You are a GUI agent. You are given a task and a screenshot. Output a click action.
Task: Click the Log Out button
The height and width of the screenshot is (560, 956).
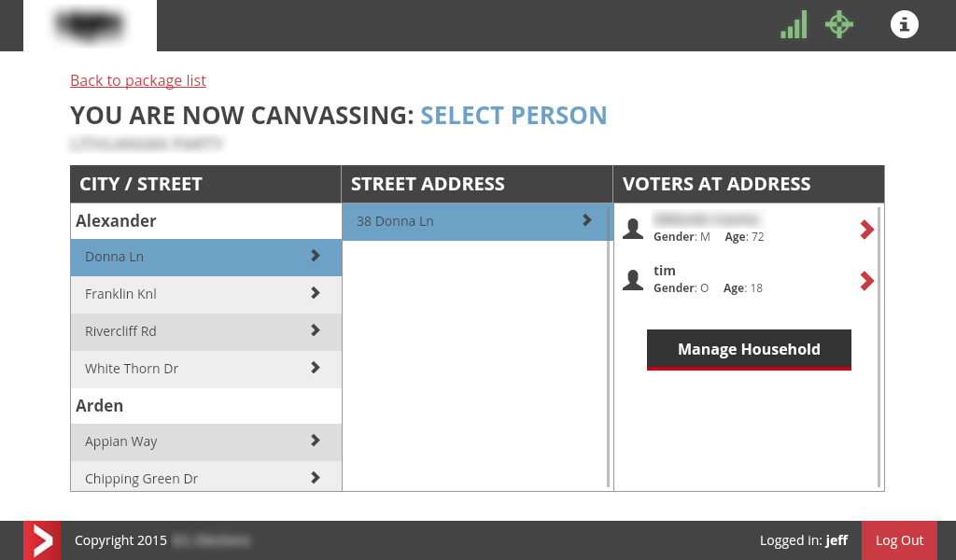click(x=899, y=540)
